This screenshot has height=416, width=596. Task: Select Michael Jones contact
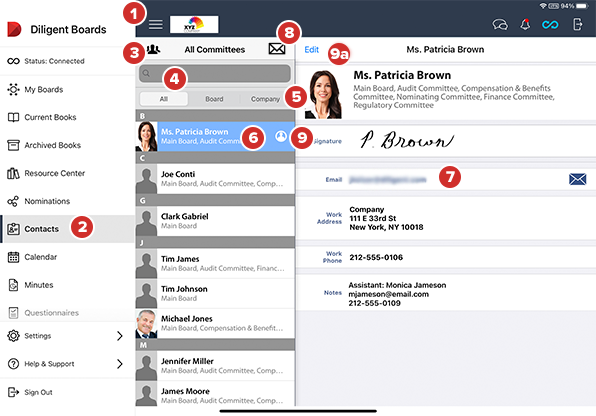click(x=215, y=323)
